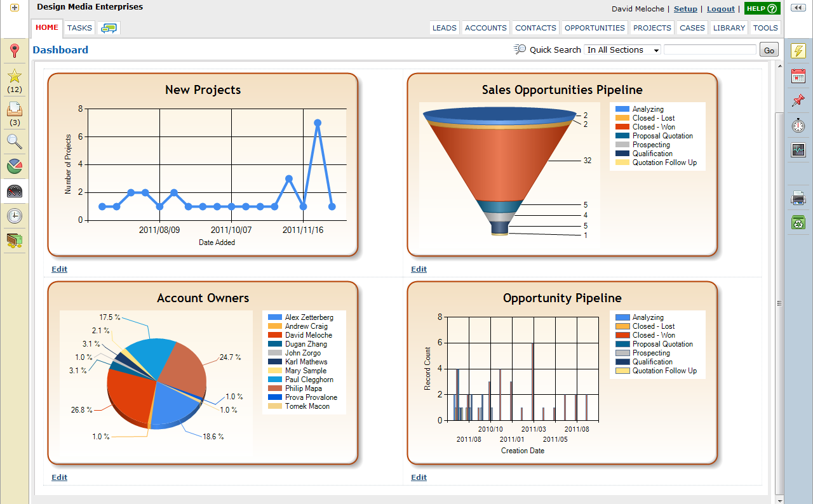Click the clock icon in left sidebar

click(x=15, y=216)
